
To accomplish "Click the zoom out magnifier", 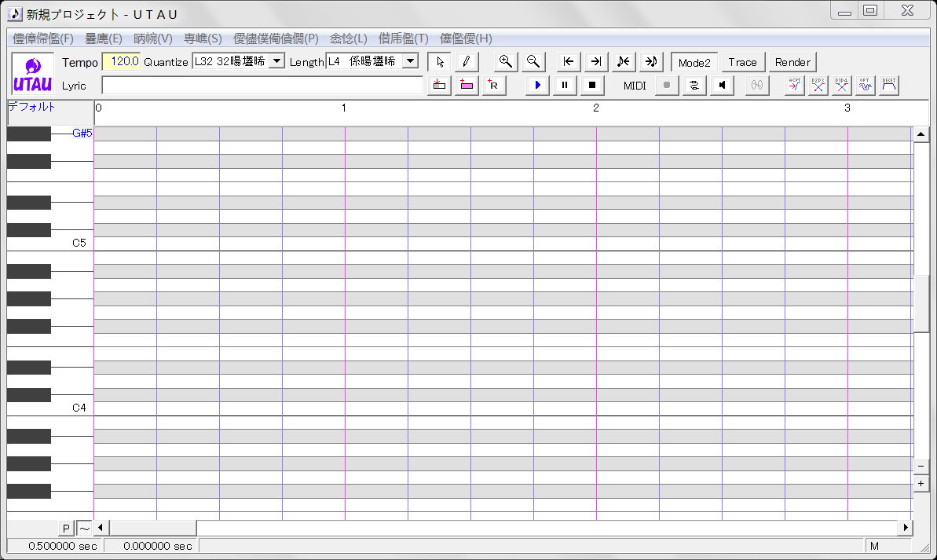I will [x=533, y=61].
